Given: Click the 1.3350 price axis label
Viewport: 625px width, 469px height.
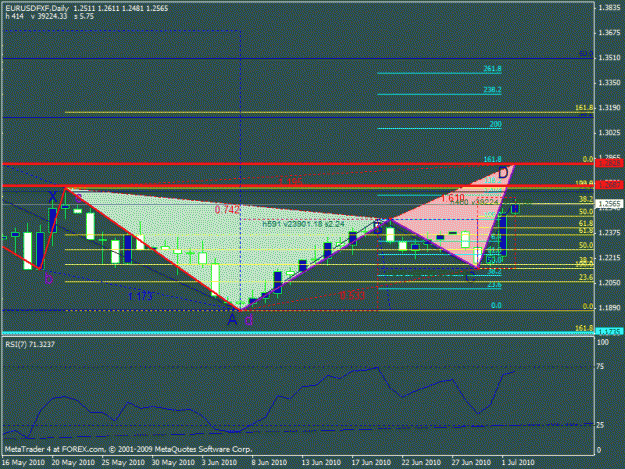Looking at the screenshot, I should [609, 83].
